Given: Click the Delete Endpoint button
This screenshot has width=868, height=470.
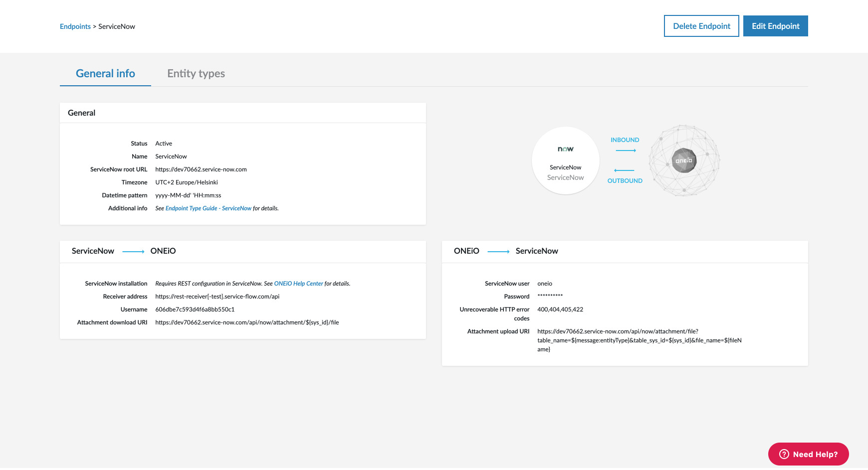Looking at the screenshot, I should 701,26.
